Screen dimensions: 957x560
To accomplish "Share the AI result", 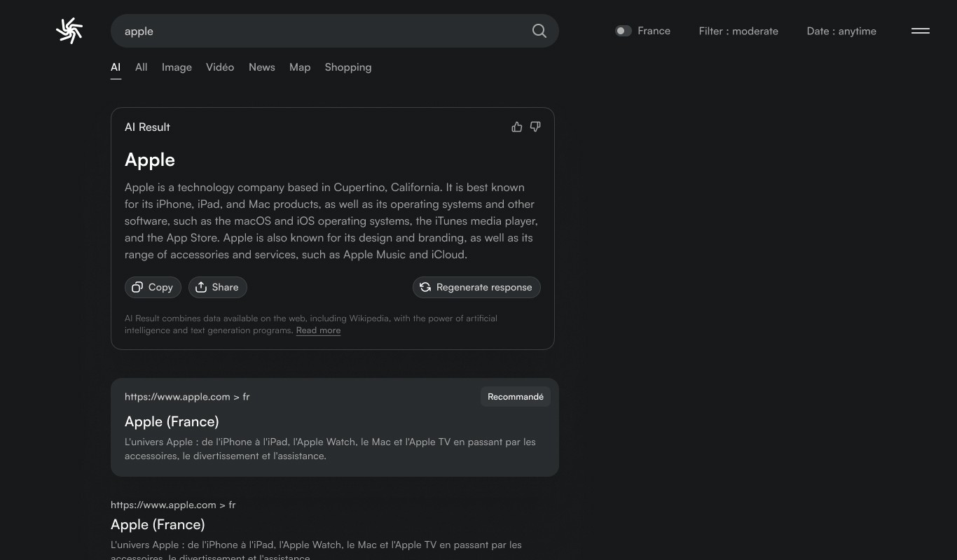I will pyautogui.click(x=217, y=287).
